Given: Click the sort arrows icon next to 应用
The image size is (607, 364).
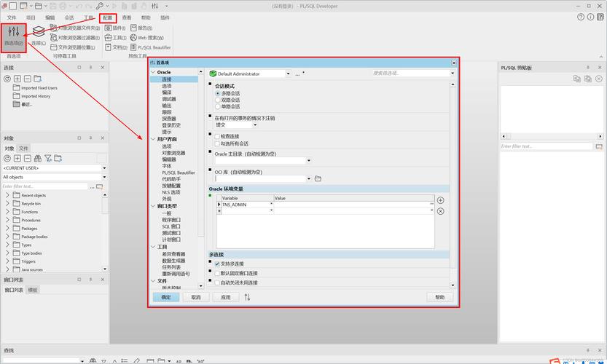Looking at the screenshot, I should (247, 297).
